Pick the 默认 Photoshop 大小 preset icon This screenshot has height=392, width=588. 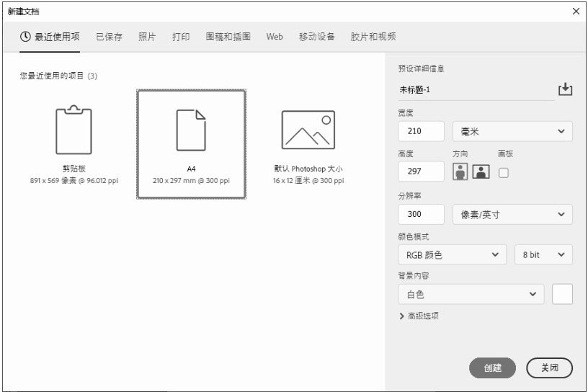[x=308, y=130]
